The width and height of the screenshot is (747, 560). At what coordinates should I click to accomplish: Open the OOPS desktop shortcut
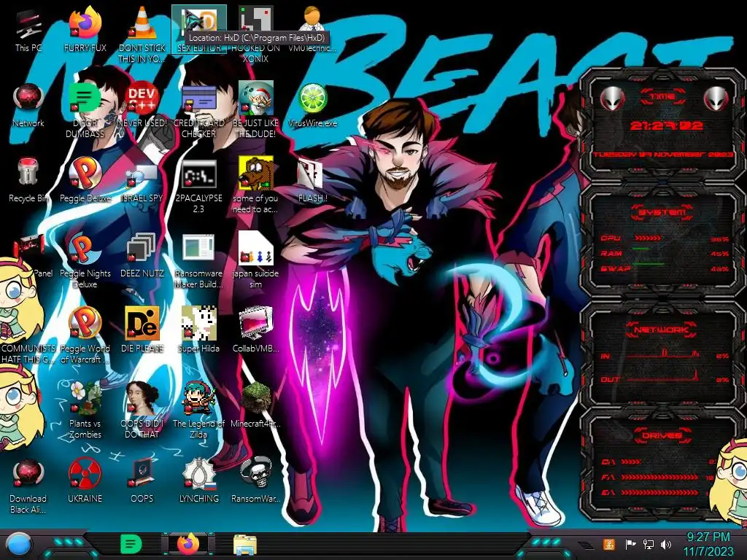click(142, 481)
